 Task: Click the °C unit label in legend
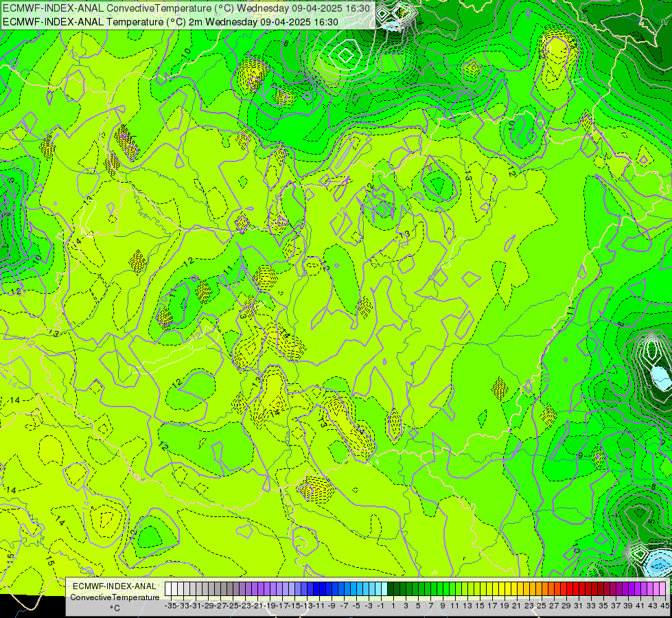pos(115,608)
